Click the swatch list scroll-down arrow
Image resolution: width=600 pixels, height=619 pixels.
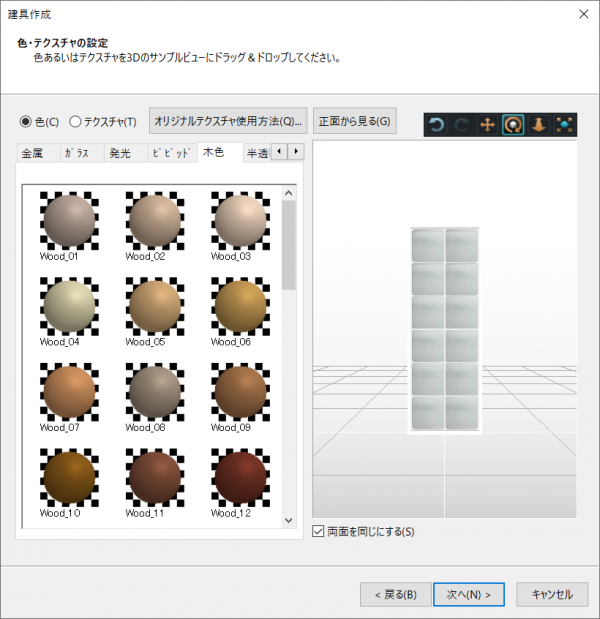[x=289, y=520]
